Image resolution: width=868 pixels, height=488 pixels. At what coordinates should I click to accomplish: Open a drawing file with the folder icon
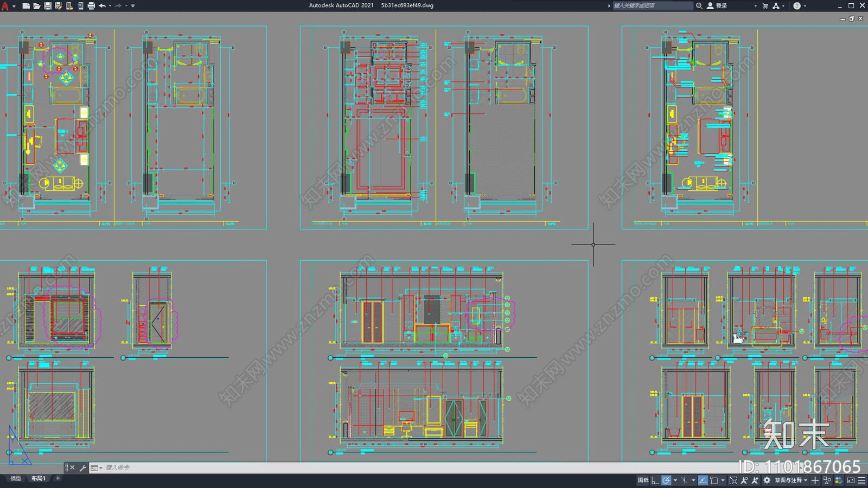(x=36, y=6)
